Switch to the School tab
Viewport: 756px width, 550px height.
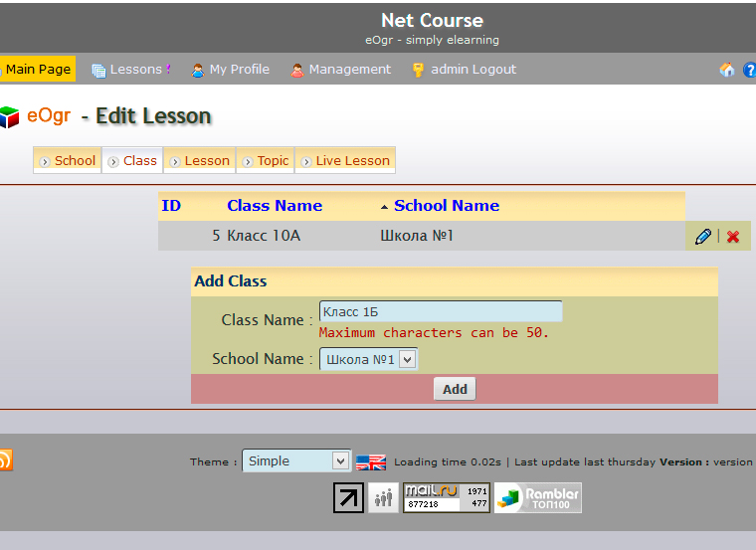click(x=68, y=160)
